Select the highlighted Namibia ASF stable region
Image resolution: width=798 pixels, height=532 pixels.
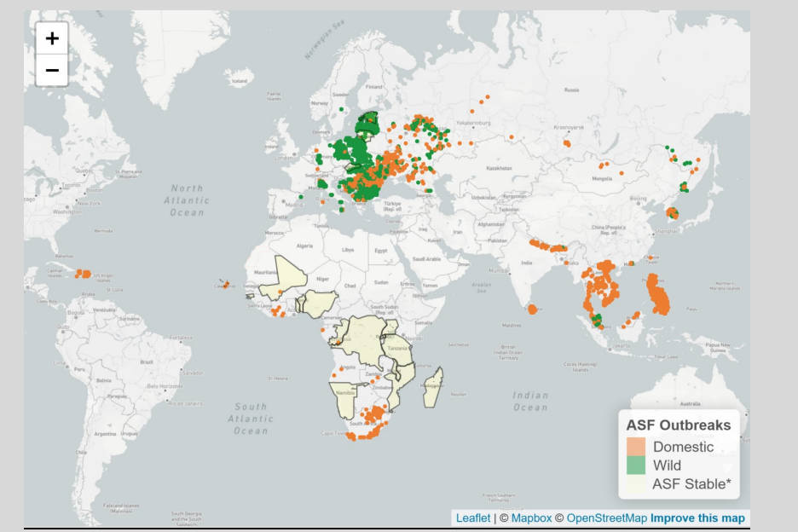pyautogui.click(x=348, y=400)
